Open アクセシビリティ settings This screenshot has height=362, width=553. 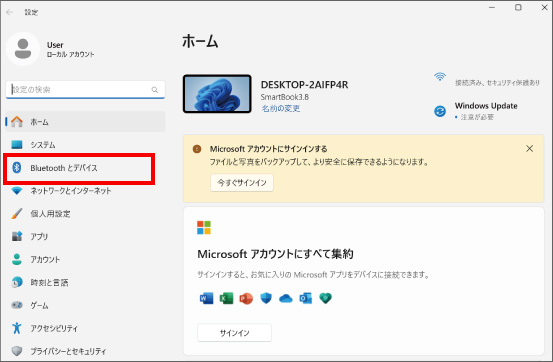pyautogui.click(x=85, y=328)
